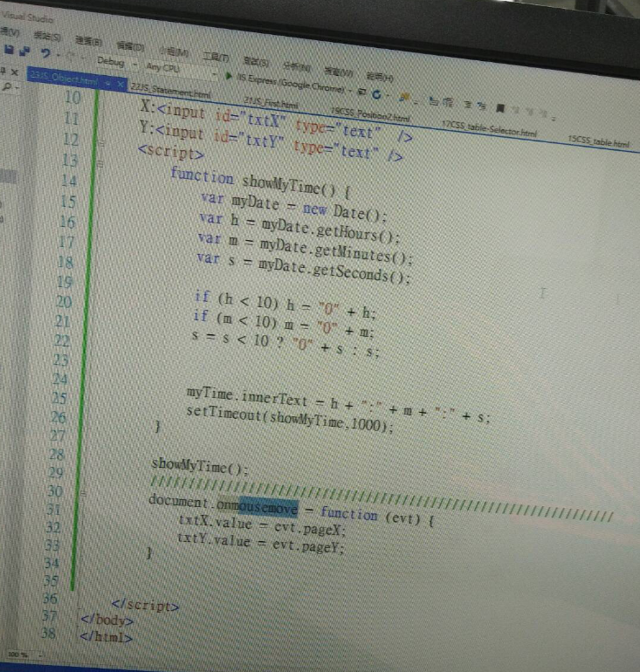This screenshot has height=672, width=640.
Task: Open the dropdown arrow beside the refresh icon
Action: tap(387, 96)
